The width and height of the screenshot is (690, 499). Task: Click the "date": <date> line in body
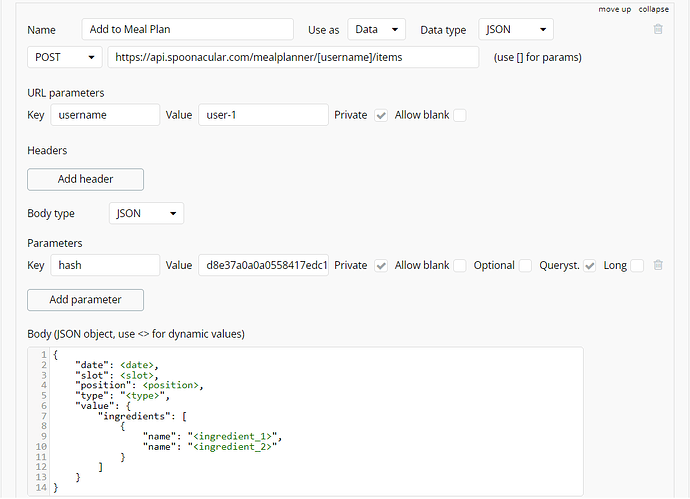click(117, 365)
